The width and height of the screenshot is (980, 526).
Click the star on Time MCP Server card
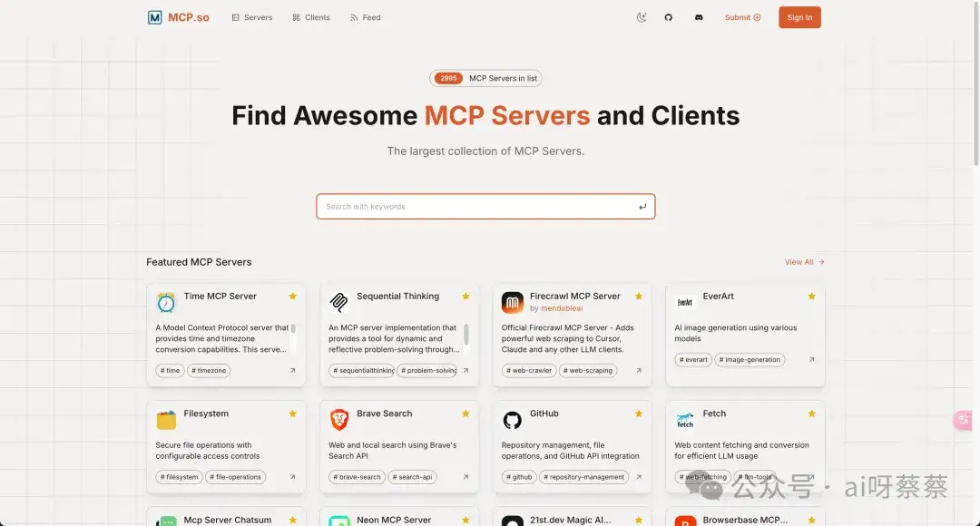pos(292,297)
